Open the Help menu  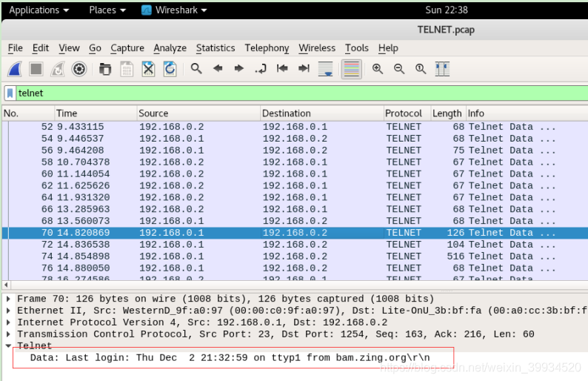tap(388, 48)
